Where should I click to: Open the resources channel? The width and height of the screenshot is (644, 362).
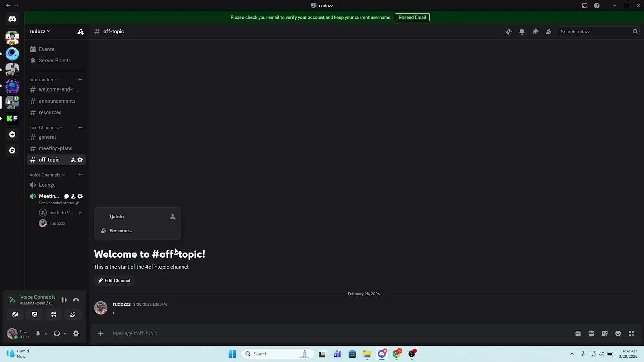55,112
